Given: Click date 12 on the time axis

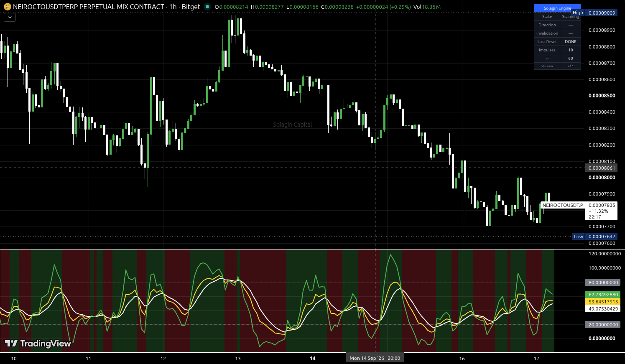Looking at the screenshot, I should coord(163,359).
